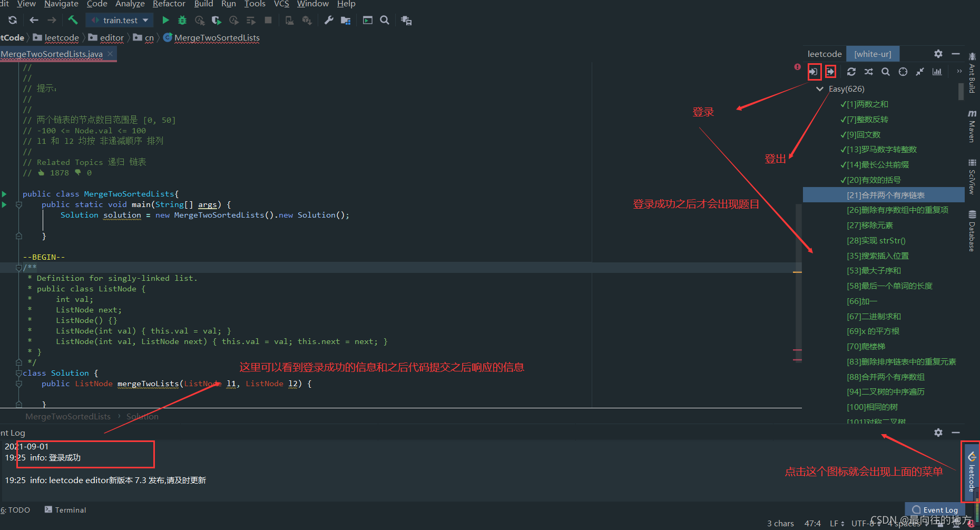Image resolution: width=980 pixels, height=530 pixels.
Task: Click the run gutter arrow beside main method
Action: coord(4,204)
